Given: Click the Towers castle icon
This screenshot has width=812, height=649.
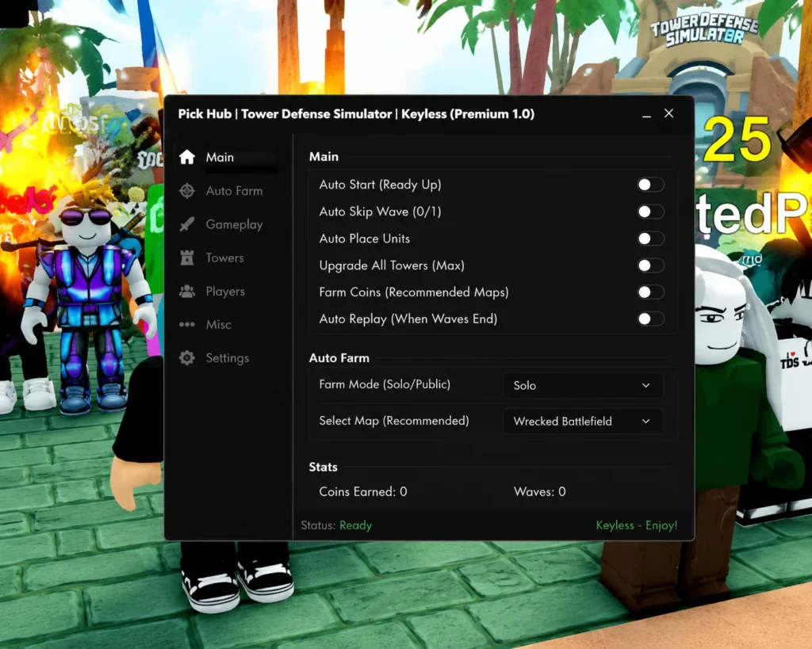Looking at the screenshot, I should click(187, 258).
